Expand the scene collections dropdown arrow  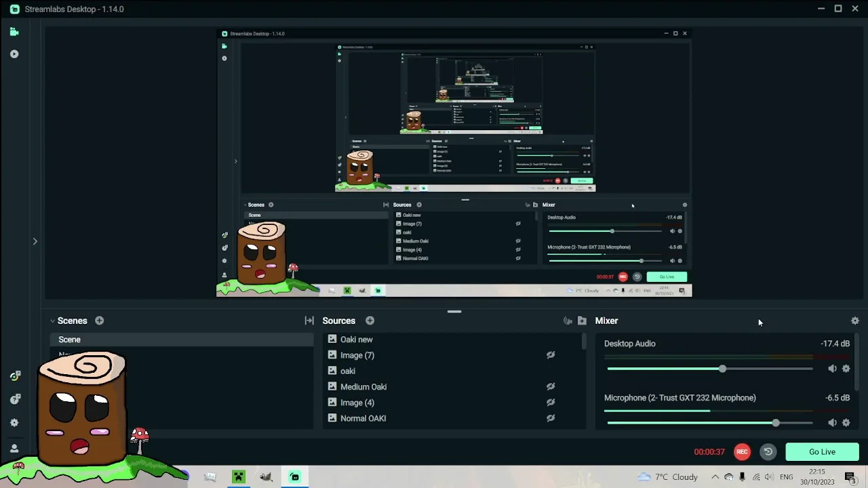[52, 321]
